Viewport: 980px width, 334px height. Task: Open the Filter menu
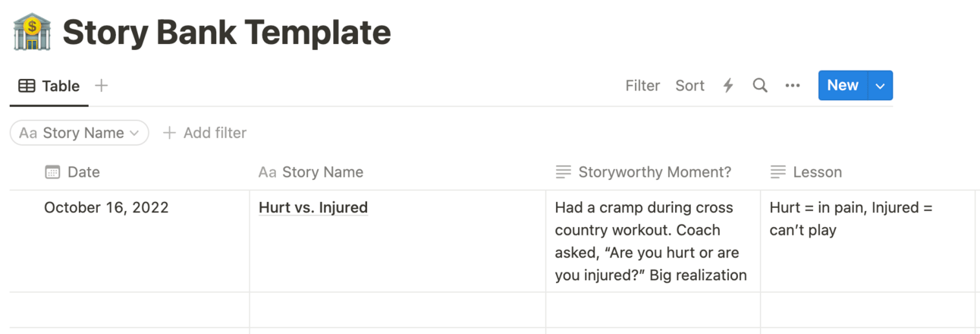tap(642, 86)
